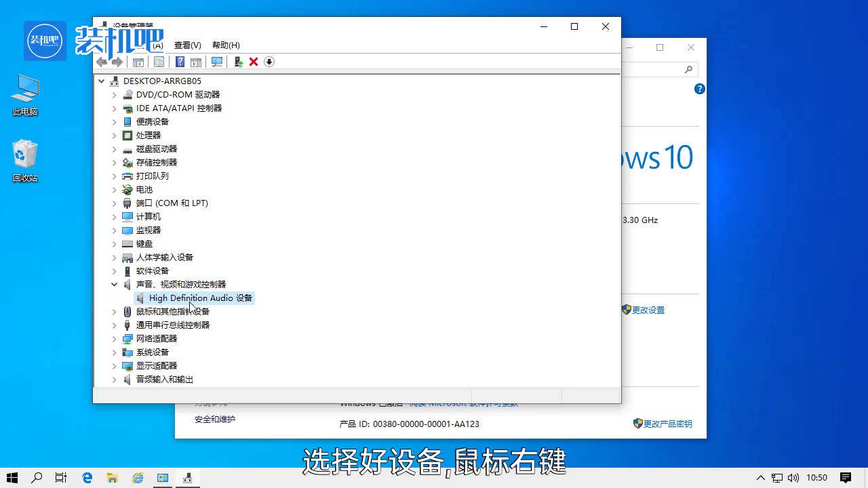
Task: Click Scan for hardware changes icon
Action: [217, 62]
